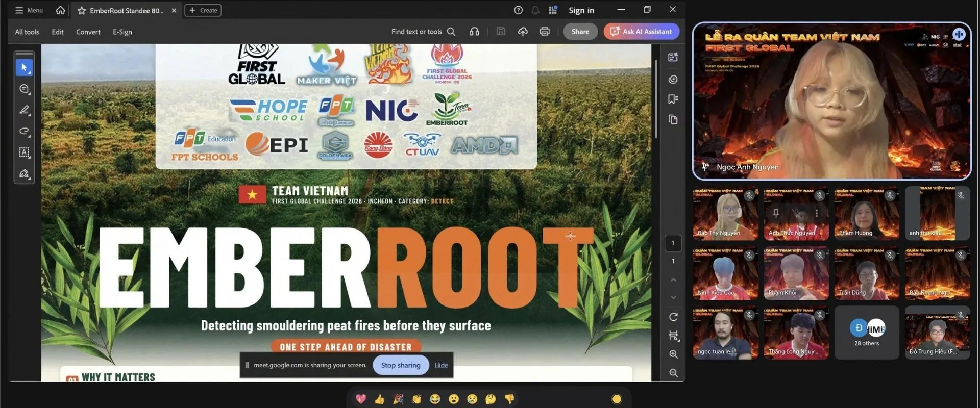
Task: Go to next page down chevron
Action: pyautogui.click(x=673, y=297)
